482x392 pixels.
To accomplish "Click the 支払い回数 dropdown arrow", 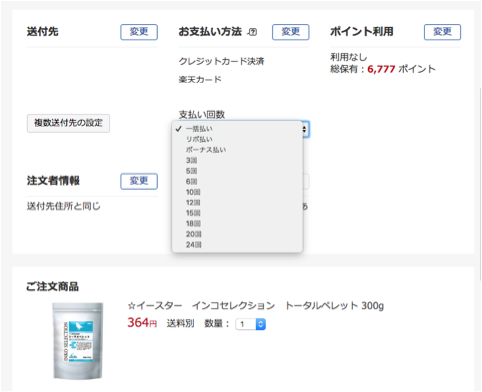I will pyautogui.click(x=305, y=129).
